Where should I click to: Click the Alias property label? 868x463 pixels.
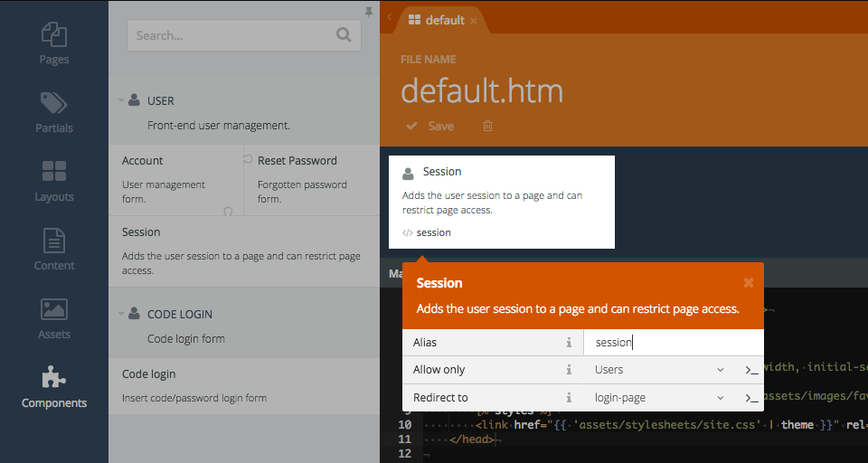click(425, 343)
